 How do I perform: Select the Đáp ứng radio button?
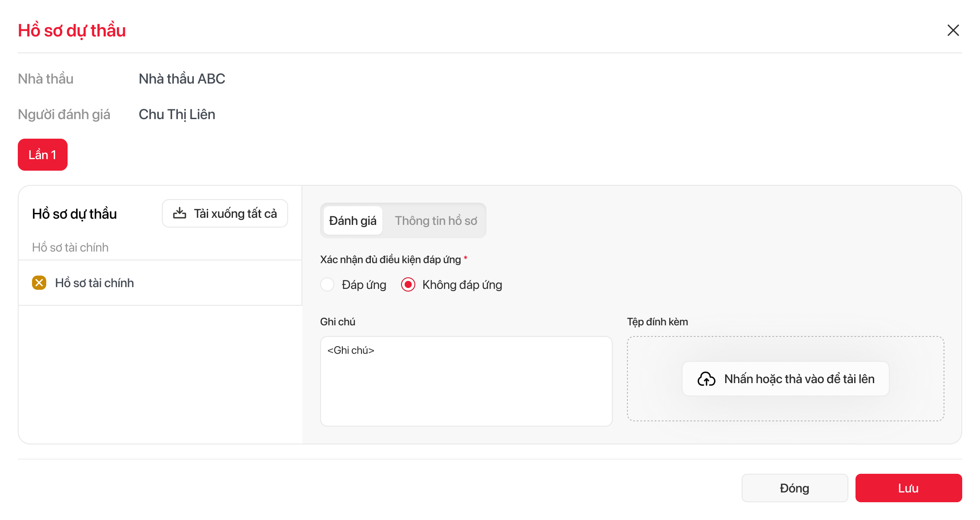[x=328, y=284]
